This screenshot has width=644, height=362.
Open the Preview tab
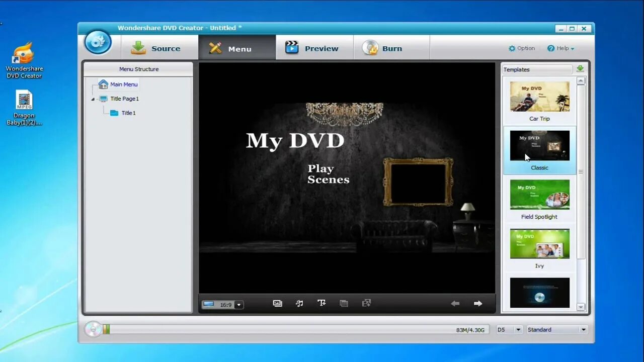click(314, 48)
